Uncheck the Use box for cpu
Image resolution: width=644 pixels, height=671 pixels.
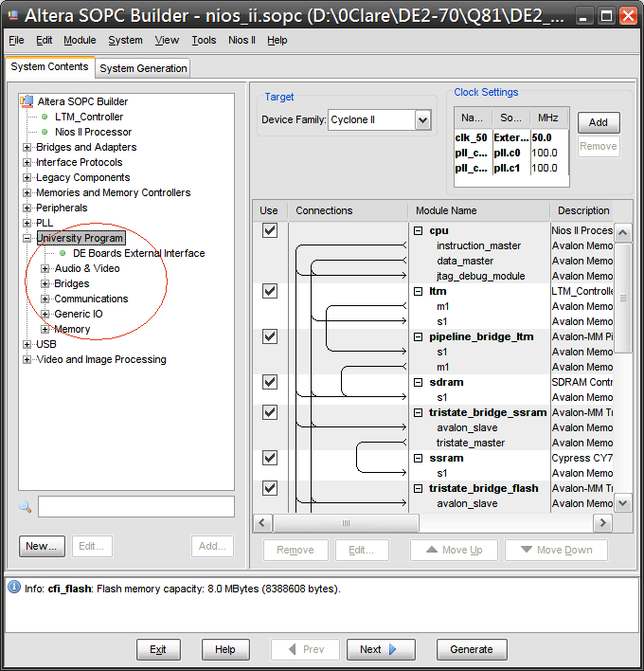coord(269,230)
